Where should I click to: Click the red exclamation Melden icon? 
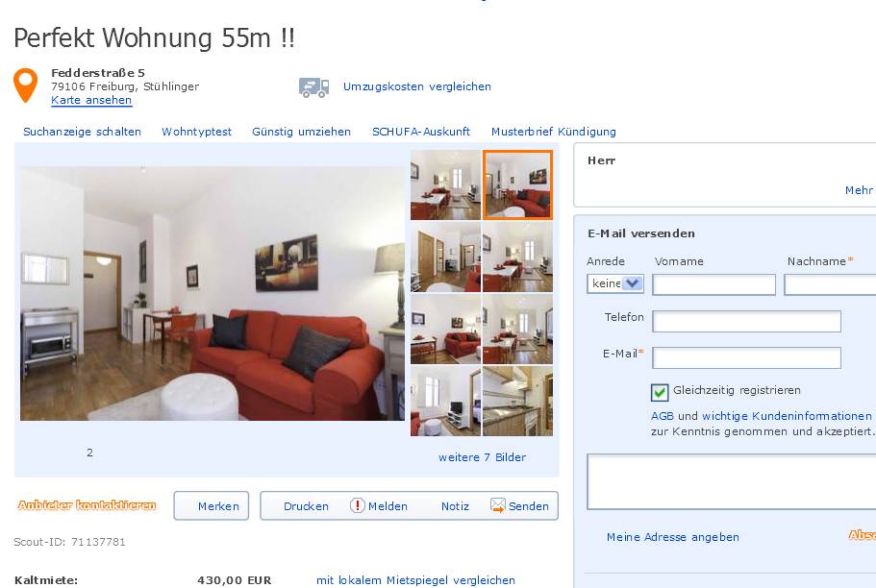coord(357,505)
